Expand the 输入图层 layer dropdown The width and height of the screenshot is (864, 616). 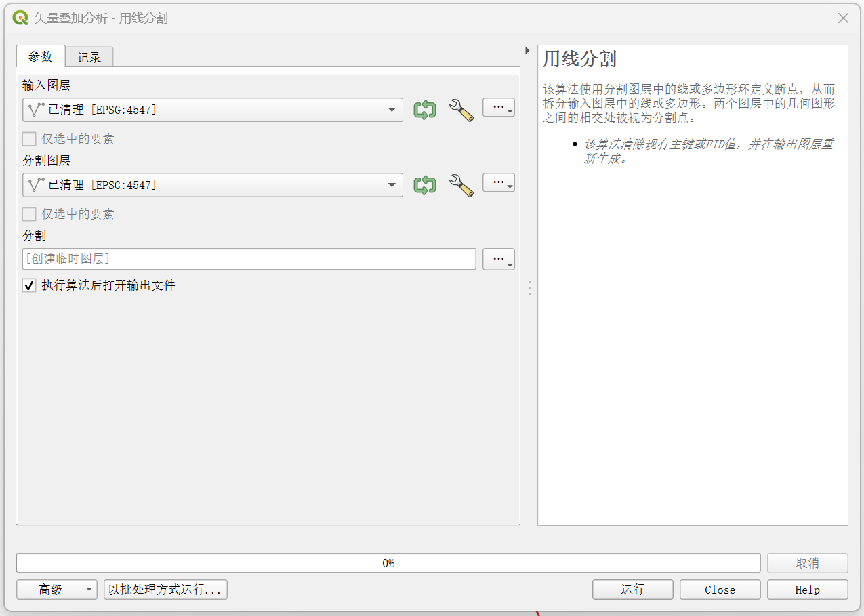coord(391,110)
